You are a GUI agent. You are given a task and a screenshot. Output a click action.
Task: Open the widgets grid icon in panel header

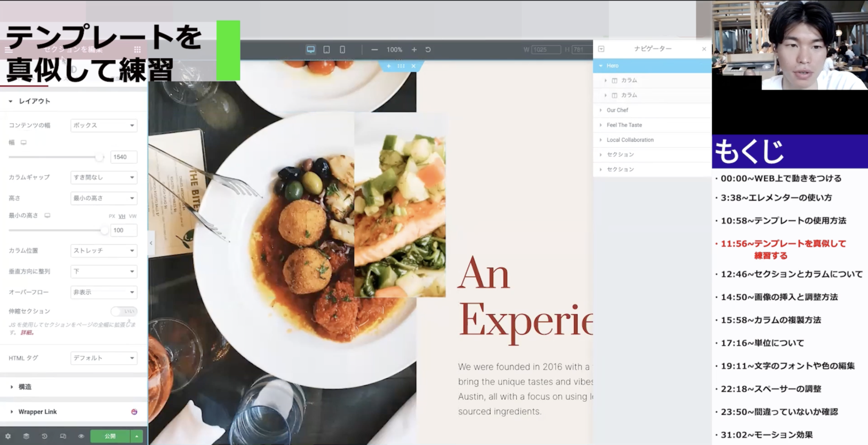(x=137, y=50)
